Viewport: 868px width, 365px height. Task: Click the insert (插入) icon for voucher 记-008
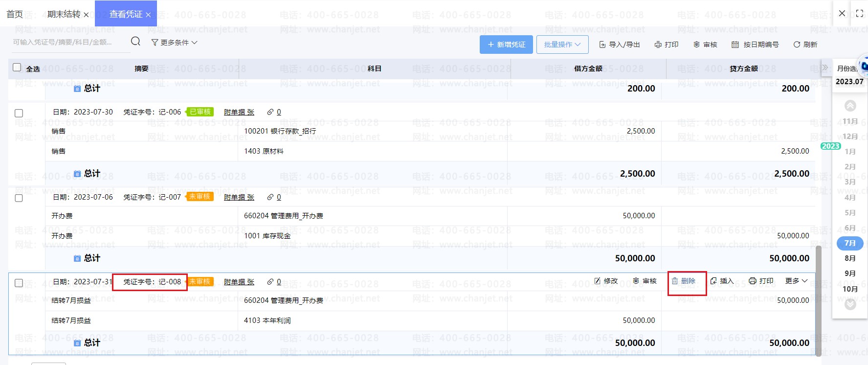point(713,281)
